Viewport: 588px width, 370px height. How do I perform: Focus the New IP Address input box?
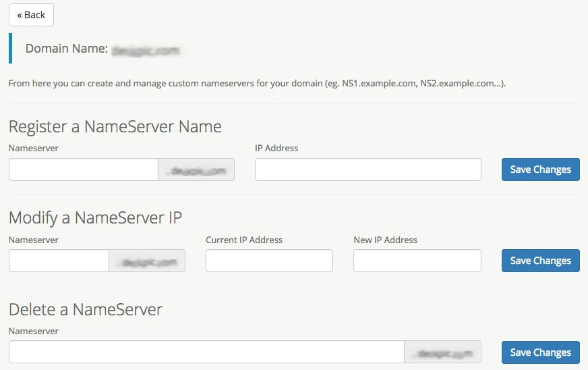coord(417,261)
